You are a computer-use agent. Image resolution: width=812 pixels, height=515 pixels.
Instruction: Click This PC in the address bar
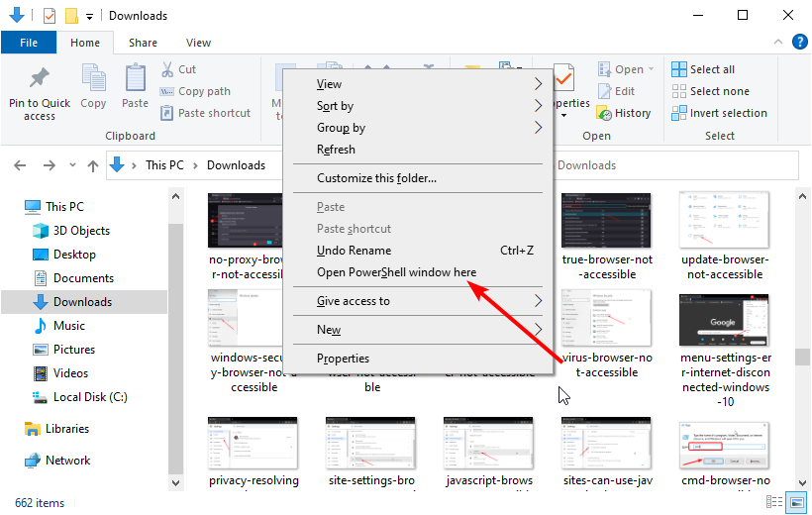point(164,165)
